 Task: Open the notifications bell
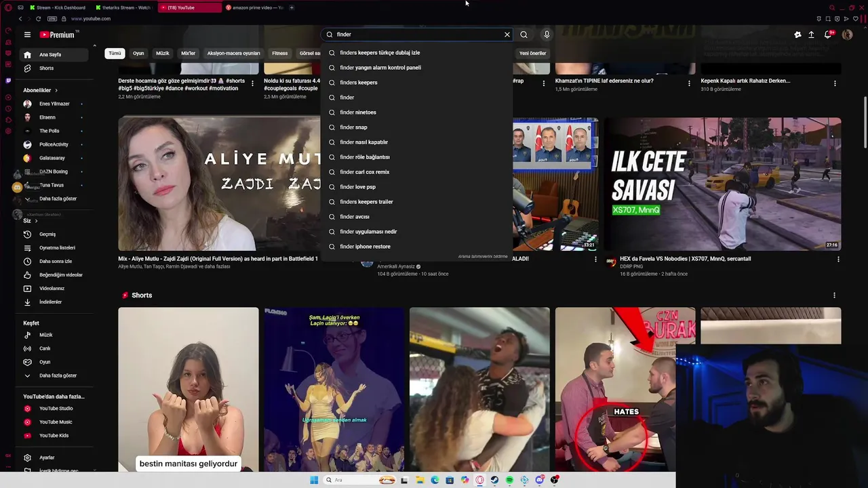tap(828, 35)
